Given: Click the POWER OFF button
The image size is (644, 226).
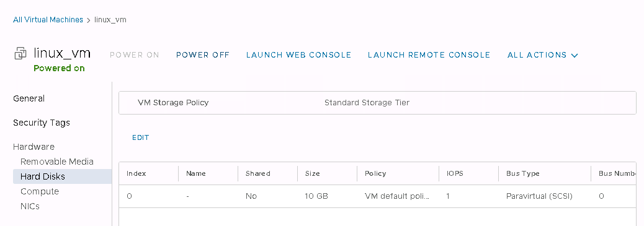Looking at the screenshot, I should tap(203, 55).
